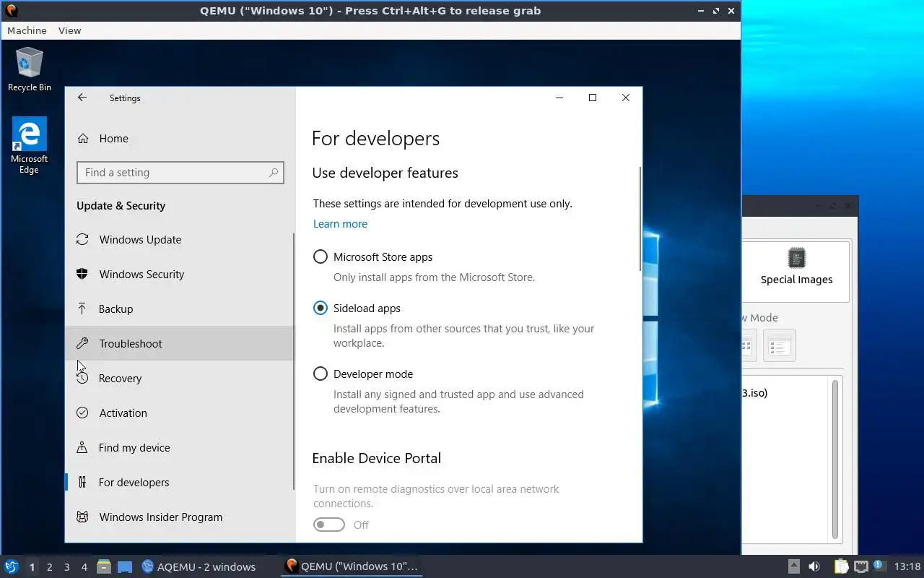Image resolution: width=924 pixels, height=578 pixels.
Task: Click the Find my device person icon
Action: (82, 448)
